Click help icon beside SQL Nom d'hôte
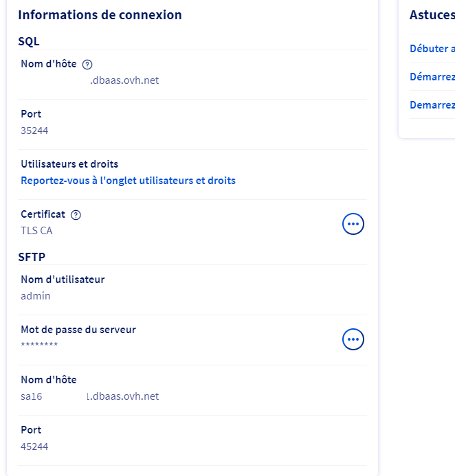 87,65
